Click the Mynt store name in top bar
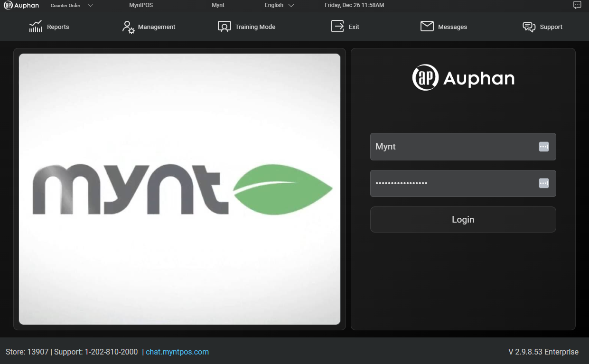Viewport: 589px width, 364px height. pyautogui.click(x=218, y=5)
